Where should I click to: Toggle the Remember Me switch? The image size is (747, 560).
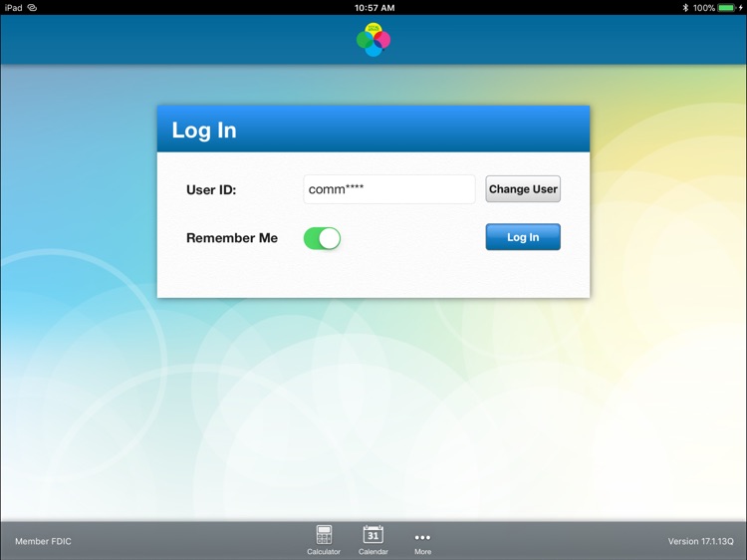click(x=322, y=238)
